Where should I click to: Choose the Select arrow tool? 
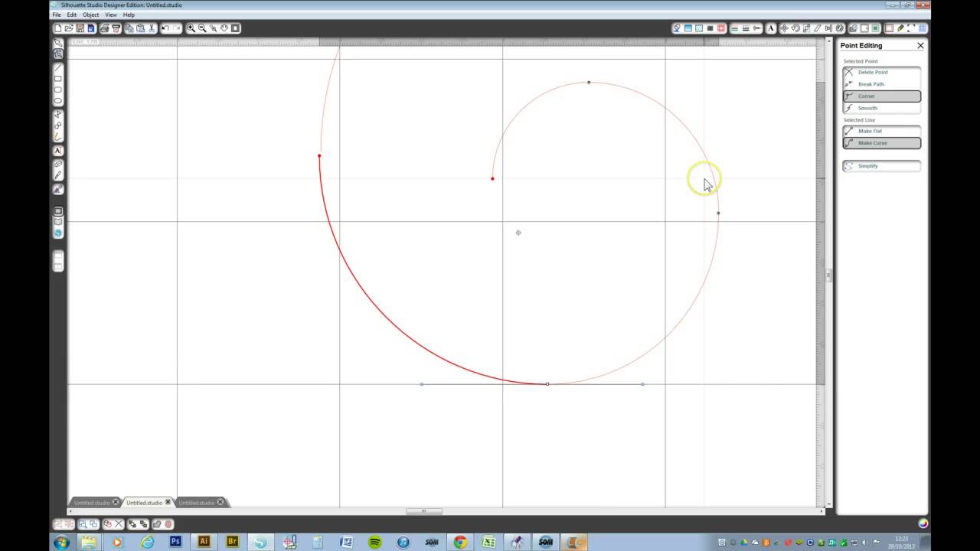58,44
